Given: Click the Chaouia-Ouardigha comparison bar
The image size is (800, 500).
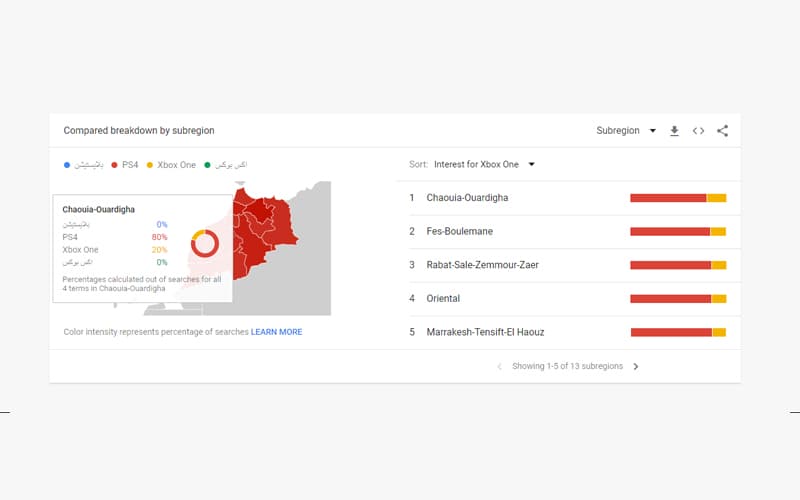Looking at the screenshot, I should coord(677,198).
